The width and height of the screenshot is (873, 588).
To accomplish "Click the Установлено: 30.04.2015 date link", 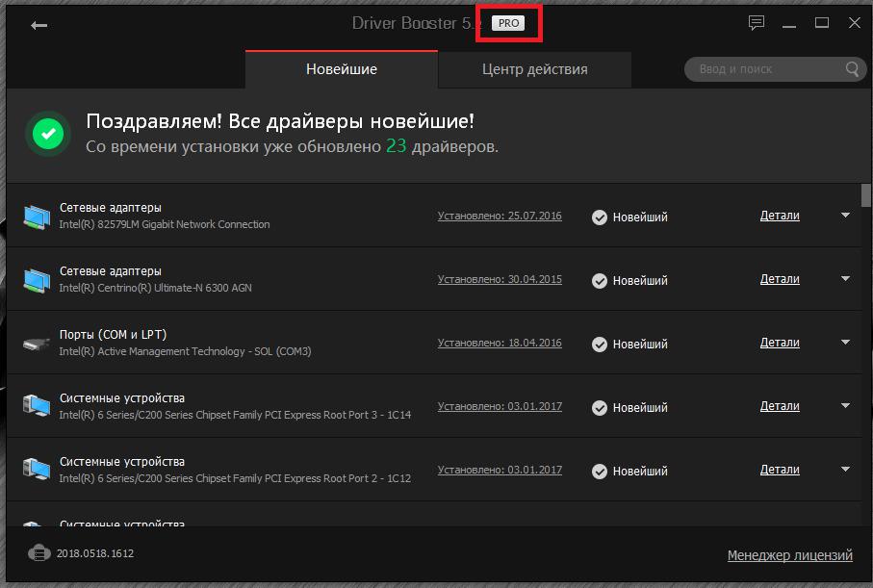I will pos(500,279).
